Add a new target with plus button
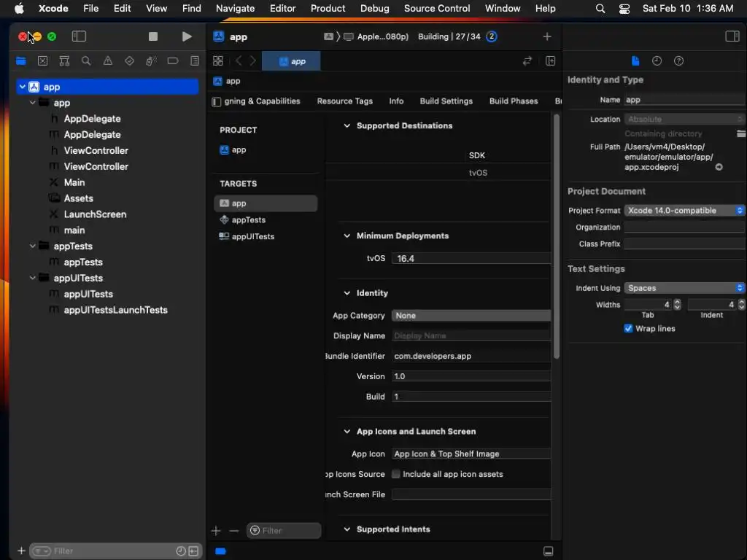The height and width of the screenshot is (560, 747). point(216,531)
